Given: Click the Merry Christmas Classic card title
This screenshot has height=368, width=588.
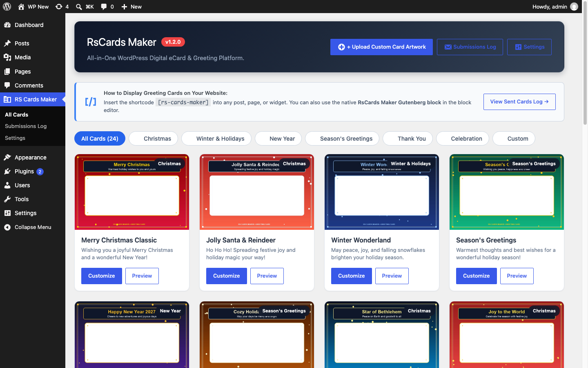Looking at the screenshot, I should point(119,240).
